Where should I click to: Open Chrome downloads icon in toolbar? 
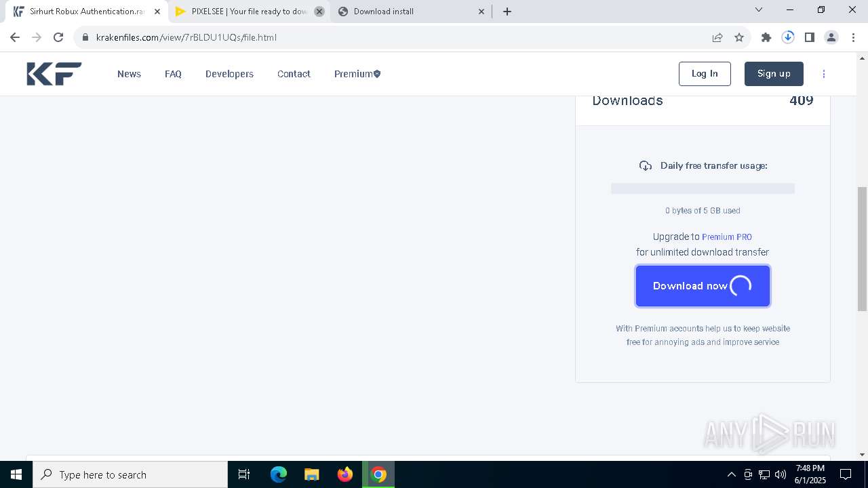[788, 37]
